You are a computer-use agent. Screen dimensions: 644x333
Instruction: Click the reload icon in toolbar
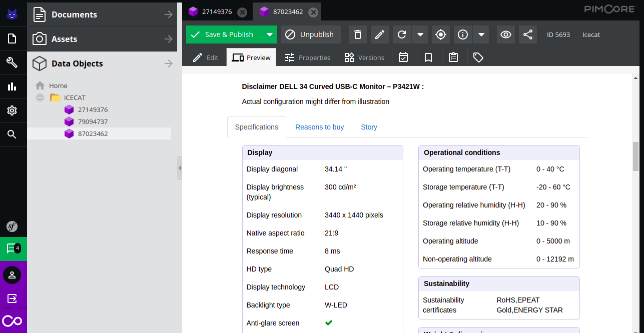pyautogui.click(x=402, y=34)
